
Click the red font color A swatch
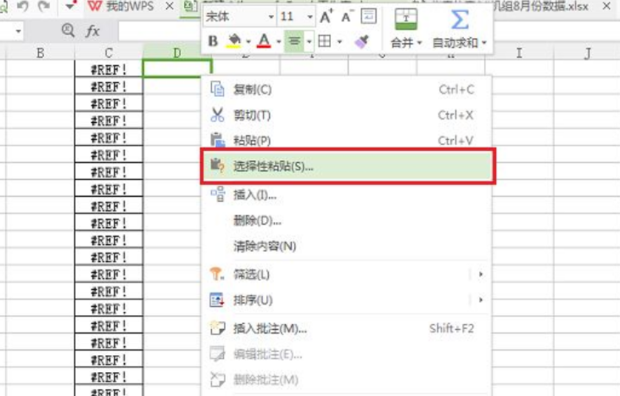click(x=264, y=41)
